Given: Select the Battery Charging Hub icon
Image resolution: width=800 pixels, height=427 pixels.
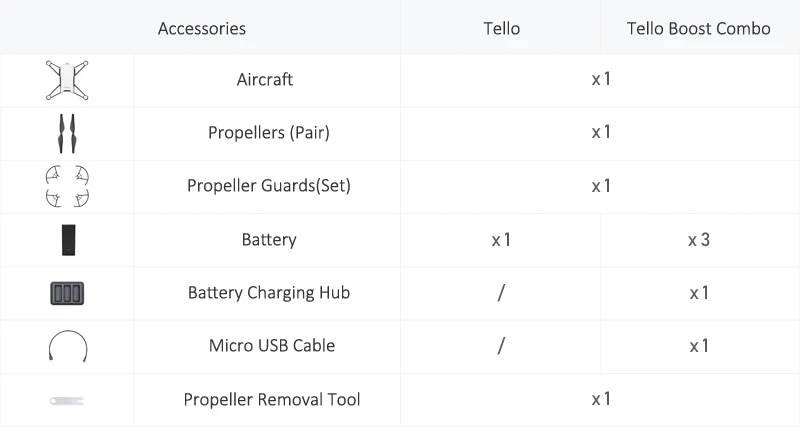Looking at the screenshot, I should (x=67, y=293).
